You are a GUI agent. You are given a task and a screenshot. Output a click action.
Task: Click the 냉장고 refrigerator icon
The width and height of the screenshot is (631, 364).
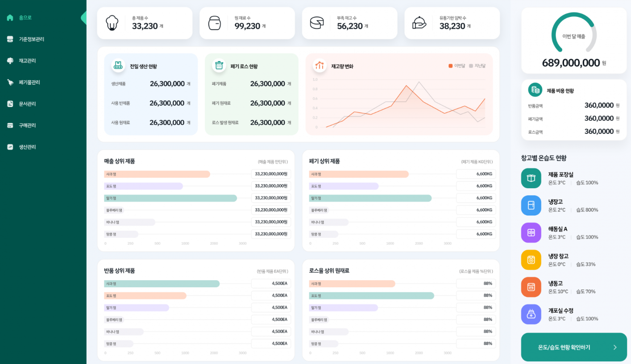click(x=531, y=206)
